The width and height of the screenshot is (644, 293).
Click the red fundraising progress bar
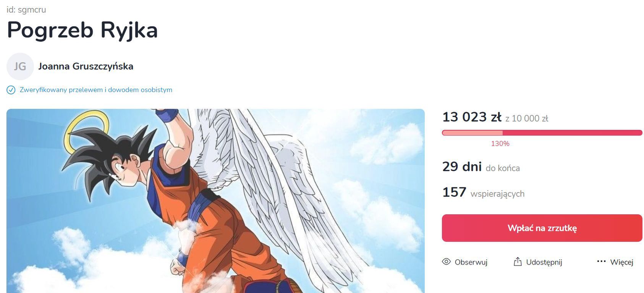pyautogui.click(x=542, y=133)
